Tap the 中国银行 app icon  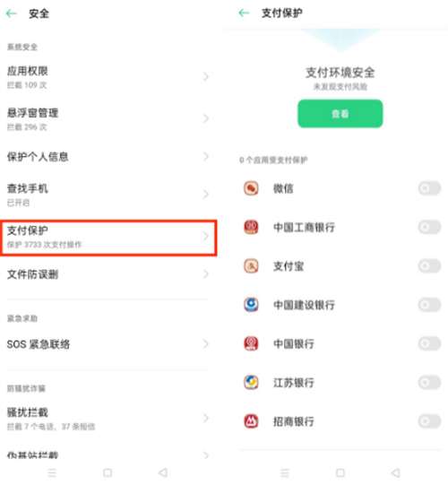pyautogui.click(x=251, y=343)
